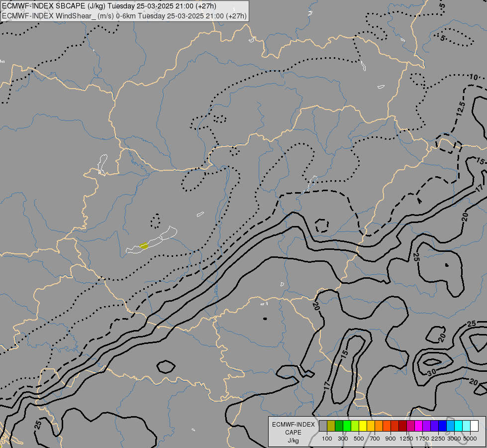The height and width of the screenshot is (448, 487).
Task: Click the bright magenta swatch before 1750
Action: (x=419, y=426)
